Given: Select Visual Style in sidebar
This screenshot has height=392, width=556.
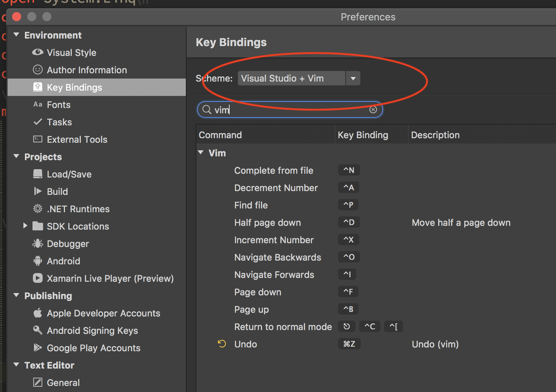Looking at the screenshot, I should pos(71,52).
